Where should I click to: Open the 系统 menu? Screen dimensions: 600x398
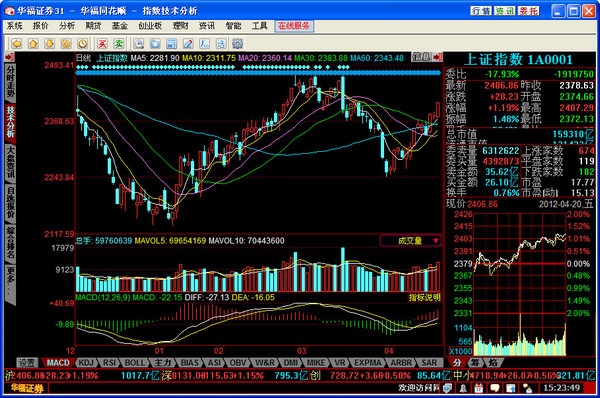[15, 26]
